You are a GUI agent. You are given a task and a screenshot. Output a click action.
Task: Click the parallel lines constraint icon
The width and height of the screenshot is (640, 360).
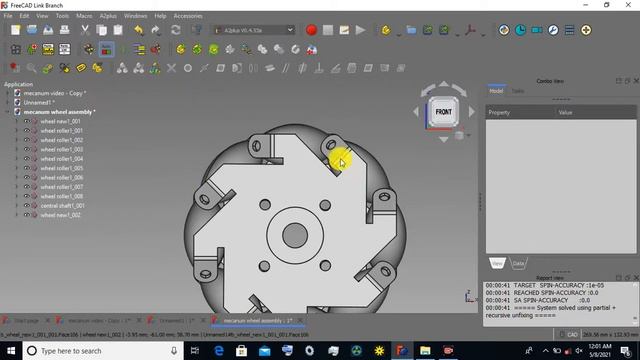[286, 68]
